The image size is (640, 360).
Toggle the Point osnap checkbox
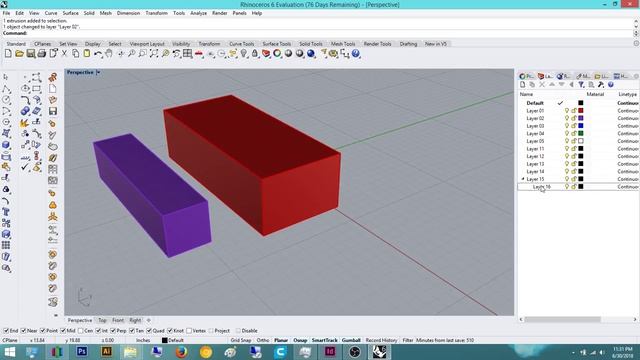click(43, 331)
